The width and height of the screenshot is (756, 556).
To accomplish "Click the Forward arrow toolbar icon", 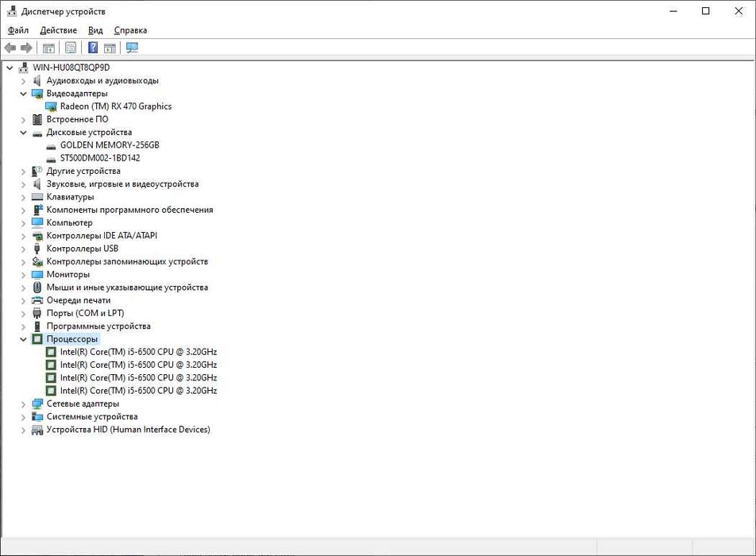I will pos(26,48).
